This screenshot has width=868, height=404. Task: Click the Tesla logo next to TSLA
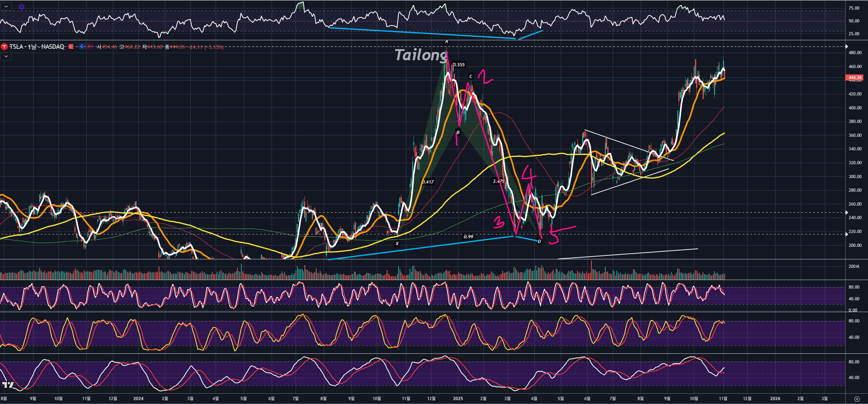(x=4, y=47)
